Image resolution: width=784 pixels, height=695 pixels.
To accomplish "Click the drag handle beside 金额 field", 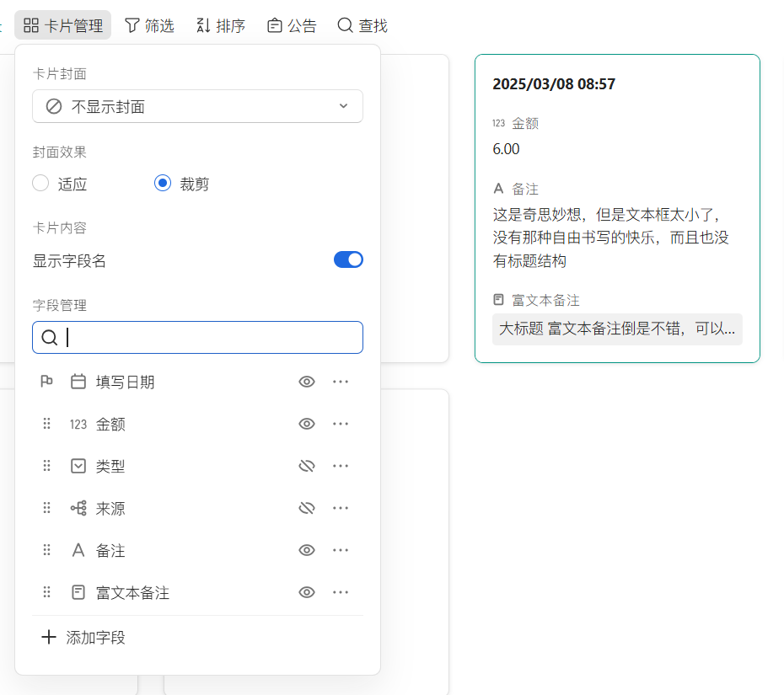I will point(47,424).
